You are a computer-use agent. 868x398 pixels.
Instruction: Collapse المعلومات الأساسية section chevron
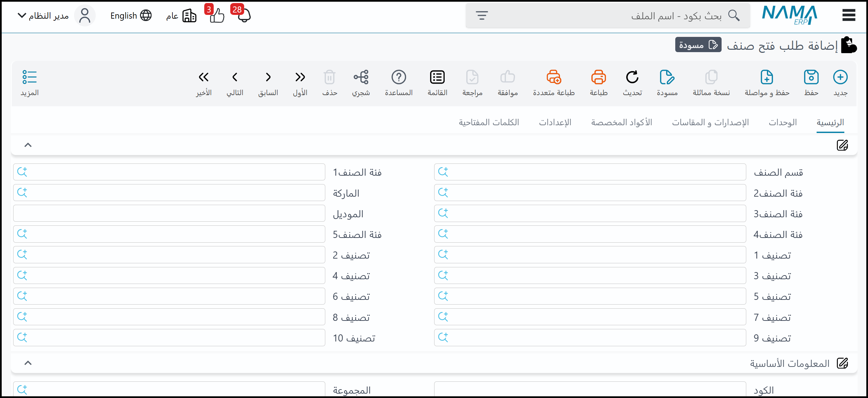[28, 363]
